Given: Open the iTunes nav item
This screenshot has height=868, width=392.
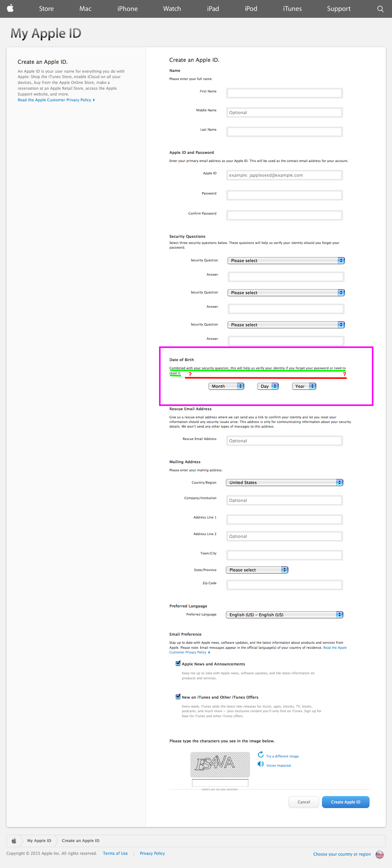Looking at the screenshot, I should [x=293, y=9].
